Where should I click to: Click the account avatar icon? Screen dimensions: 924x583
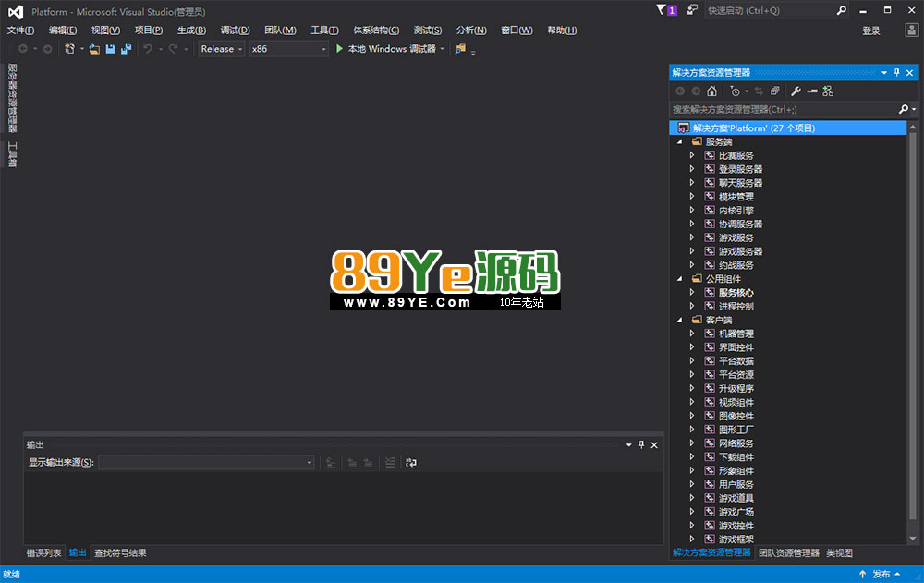click(x=911, y=30)
